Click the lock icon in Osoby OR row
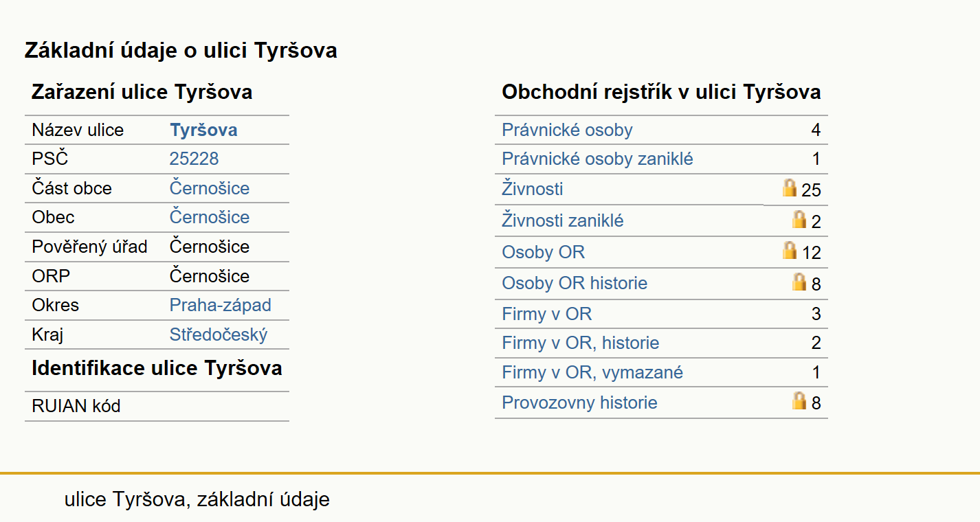The image size is (980, 522). coord(790,250)
